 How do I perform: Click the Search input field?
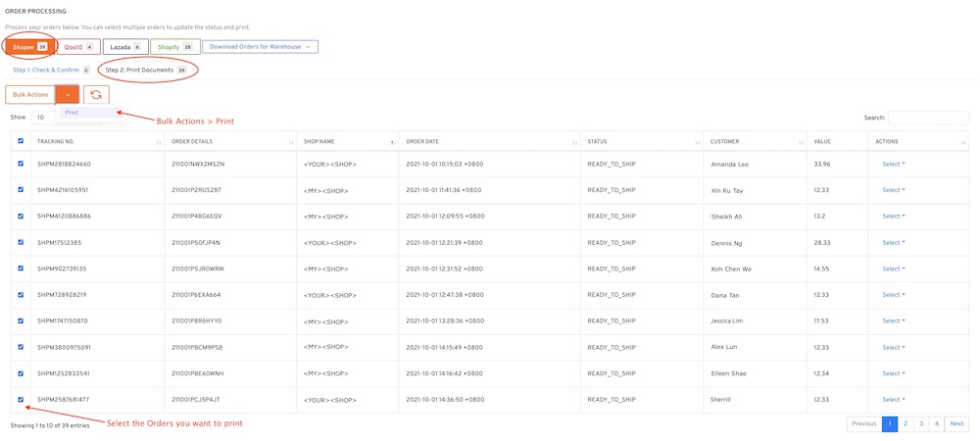coord(927,118)
